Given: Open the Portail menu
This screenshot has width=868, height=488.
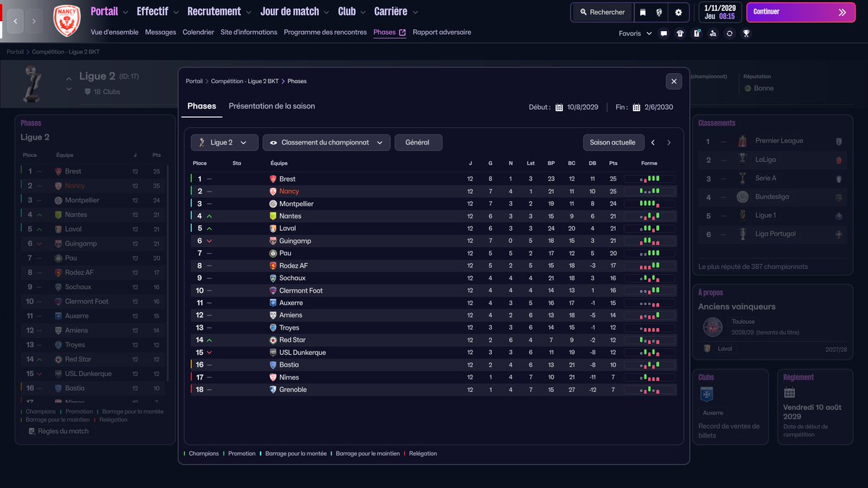Looking at the screenshot, I should pos(104,12).
